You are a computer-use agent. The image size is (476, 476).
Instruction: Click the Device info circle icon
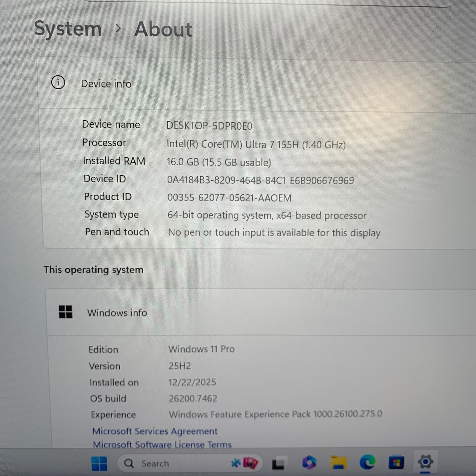tap(58, 82)
